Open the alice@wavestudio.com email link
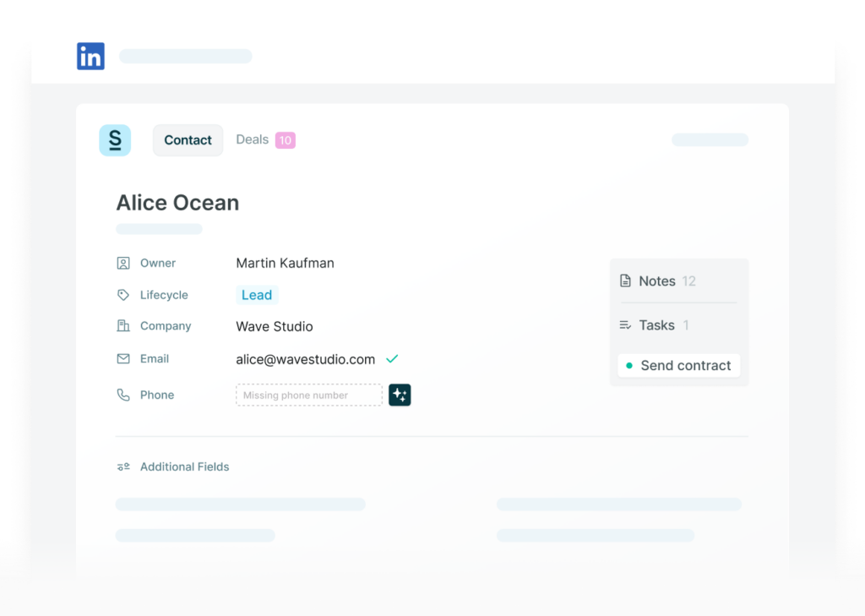This screenshot has width=865, height=616. pyautogui.click(x=305, y=358)
